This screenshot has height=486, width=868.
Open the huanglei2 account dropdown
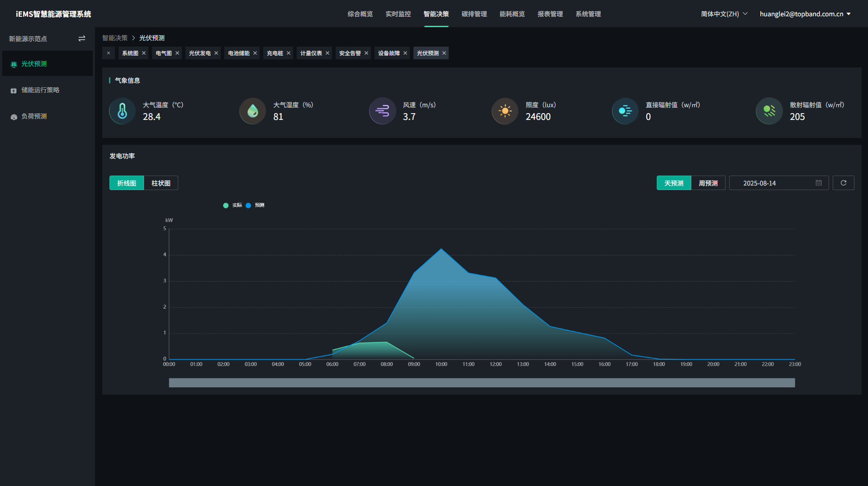click(805, 14)
